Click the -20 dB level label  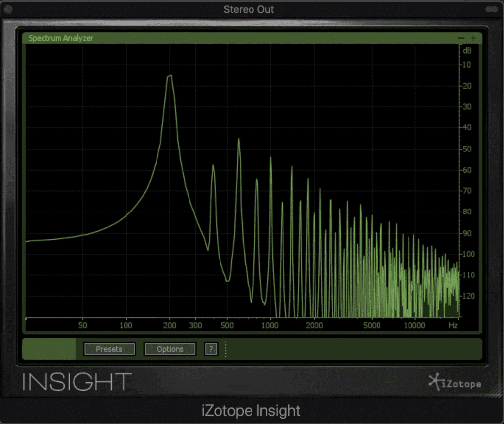(467, 86)
